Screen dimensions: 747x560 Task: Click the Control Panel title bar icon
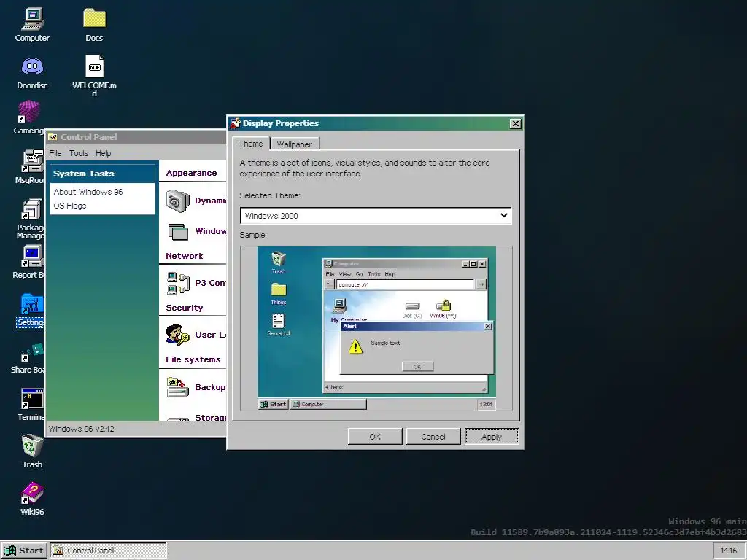click(x=53, y=137)
